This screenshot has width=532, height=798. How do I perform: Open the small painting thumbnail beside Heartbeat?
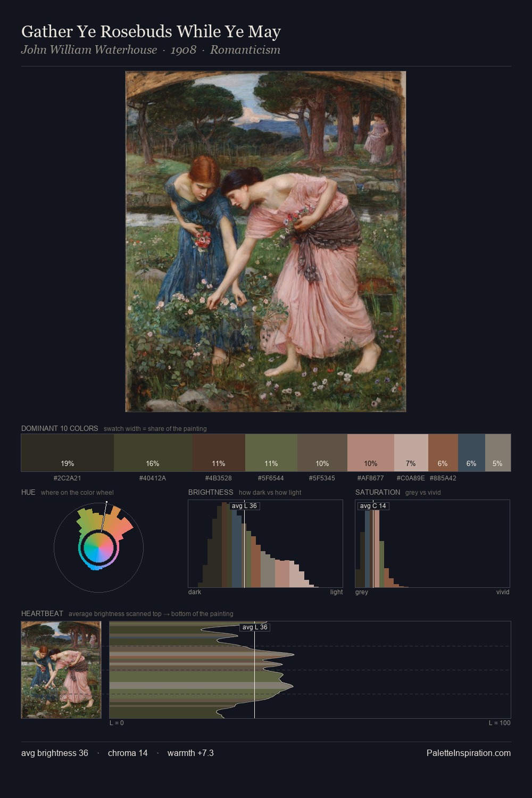[x=61, y=670]
